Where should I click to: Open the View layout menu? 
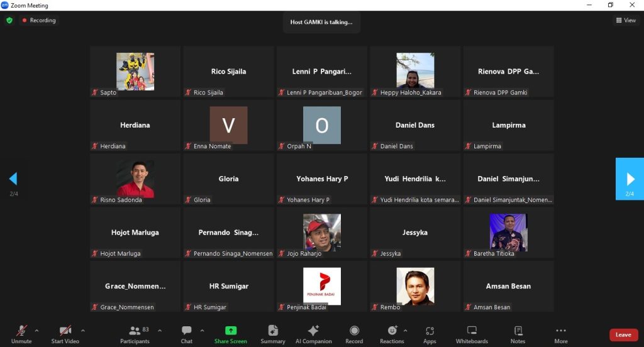(626, 20)
